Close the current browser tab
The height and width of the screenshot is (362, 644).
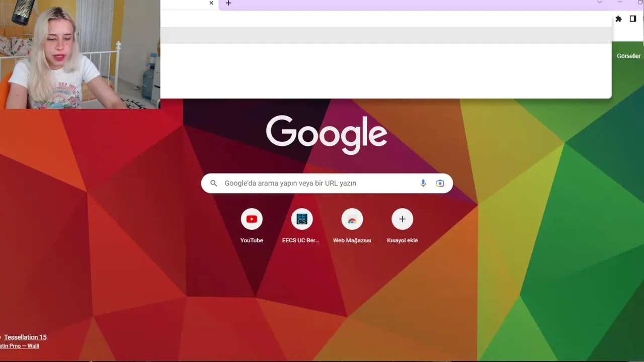(x=211, y=3)
